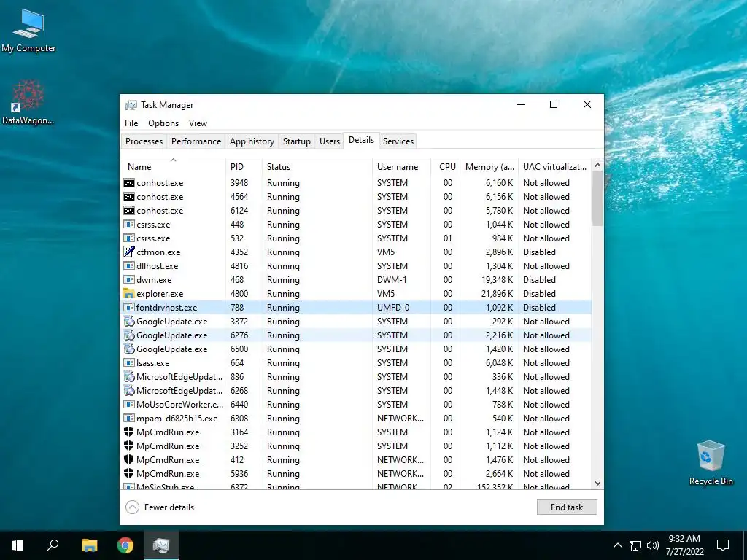Open File Explorer from taskbar
The height and width of the screenshot is (560, 747).
coord(89,545)
